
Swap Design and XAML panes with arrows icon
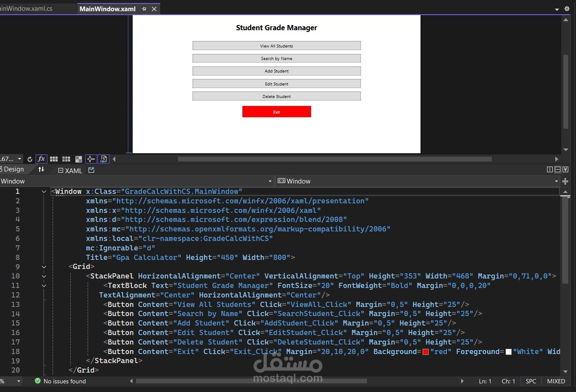point(41,170)
